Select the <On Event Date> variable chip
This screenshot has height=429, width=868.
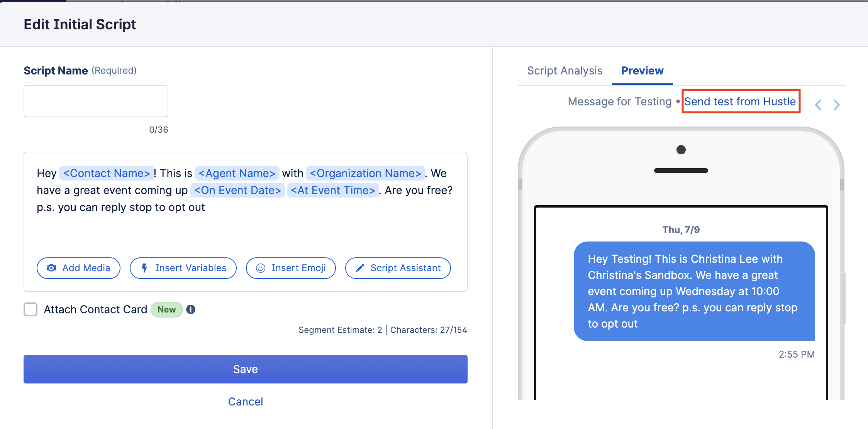(x=238, y=190)
